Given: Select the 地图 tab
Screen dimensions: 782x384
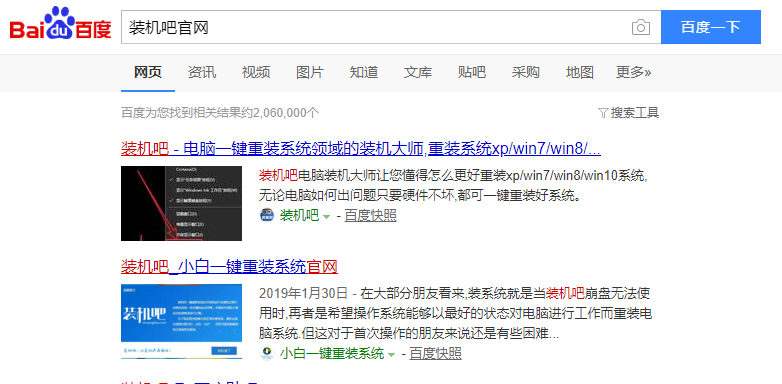Looking at the screenshot, I should click(x=580, y=72).
